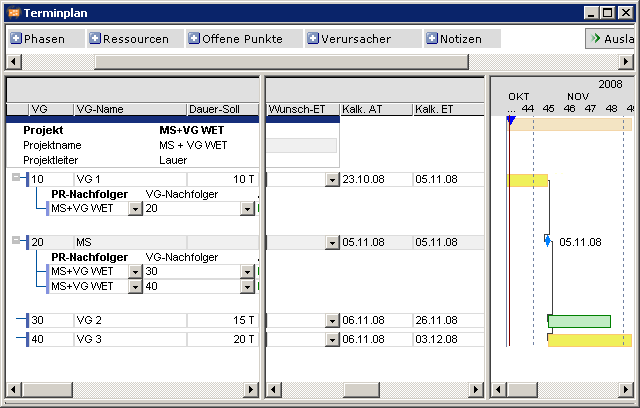Image resolution: width=640 pixels, height=408 pixels.
Task: Click the VG column header
Action: tap(51, 109)
